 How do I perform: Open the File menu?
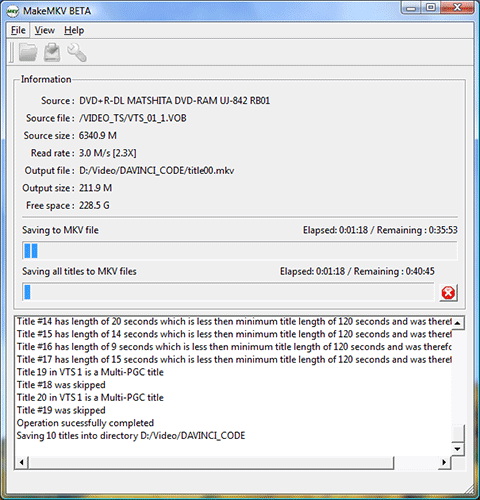(18, 30)
